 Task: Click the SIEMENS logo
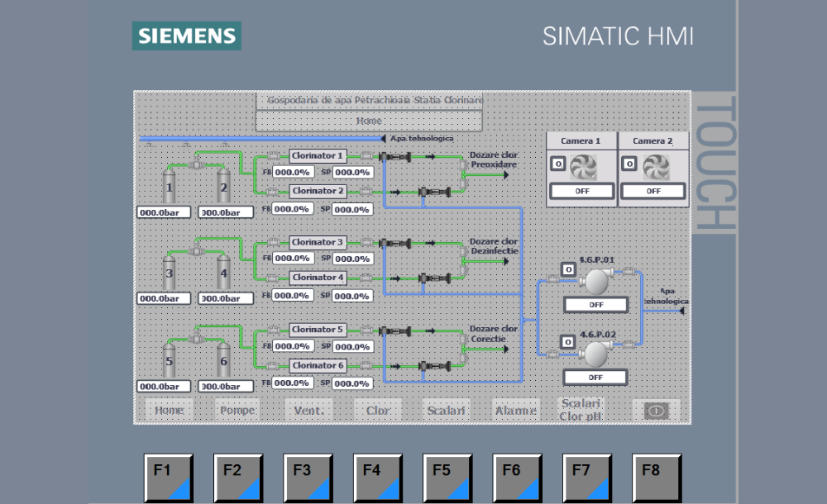click(x=187, y=36)
